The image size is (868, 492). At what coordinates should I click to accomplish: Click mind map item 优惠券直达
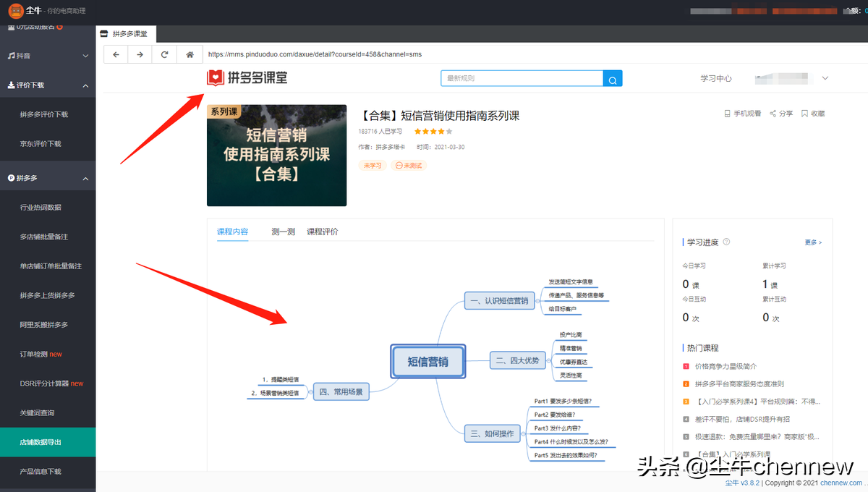(573, 362)
